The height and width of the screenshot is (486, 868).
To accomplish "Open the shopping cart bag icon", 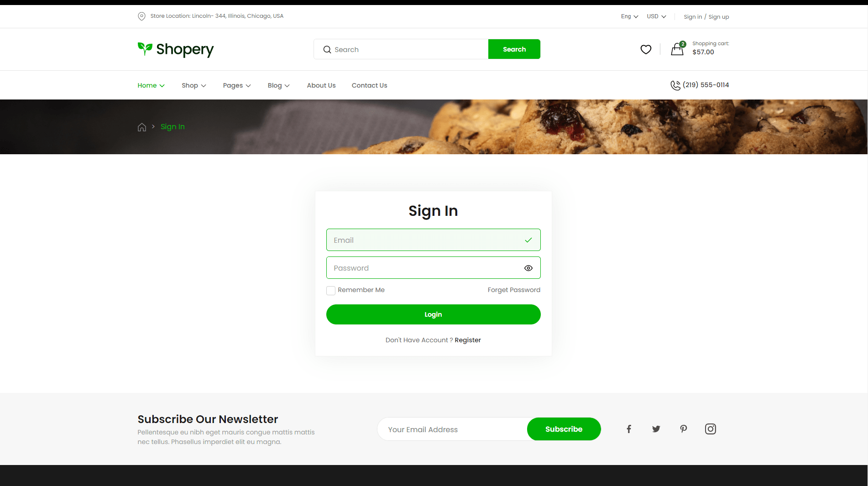I will point(678,48).
